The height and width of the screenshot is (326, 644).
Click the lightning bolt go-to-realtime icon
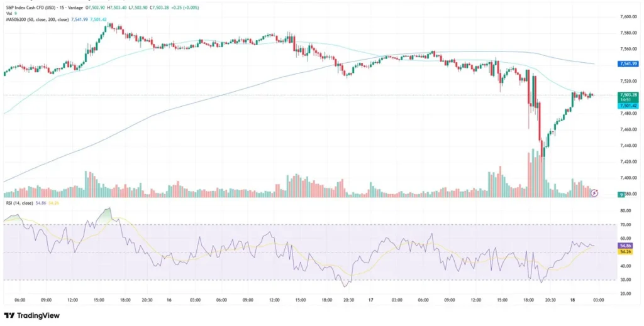click(x=595, y=192)
